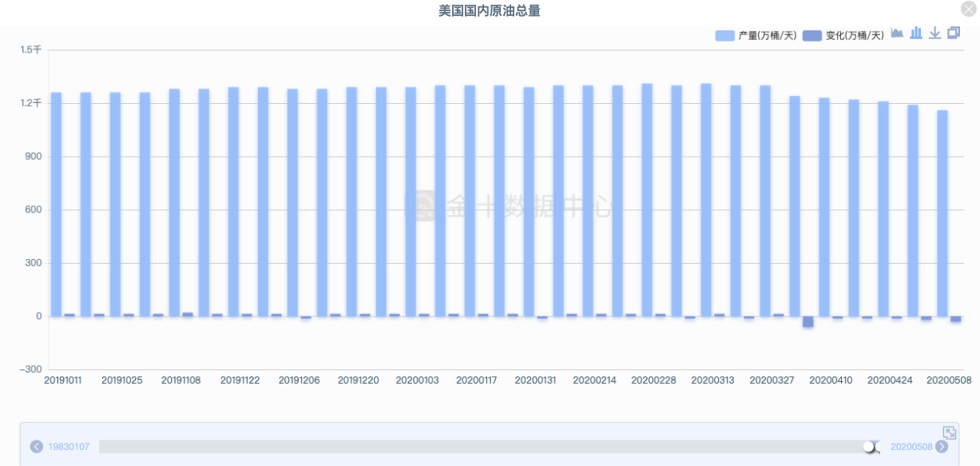Click y-axis label 1.2千
The height and width of the screenshot is (466, 980).
(31, 103)
